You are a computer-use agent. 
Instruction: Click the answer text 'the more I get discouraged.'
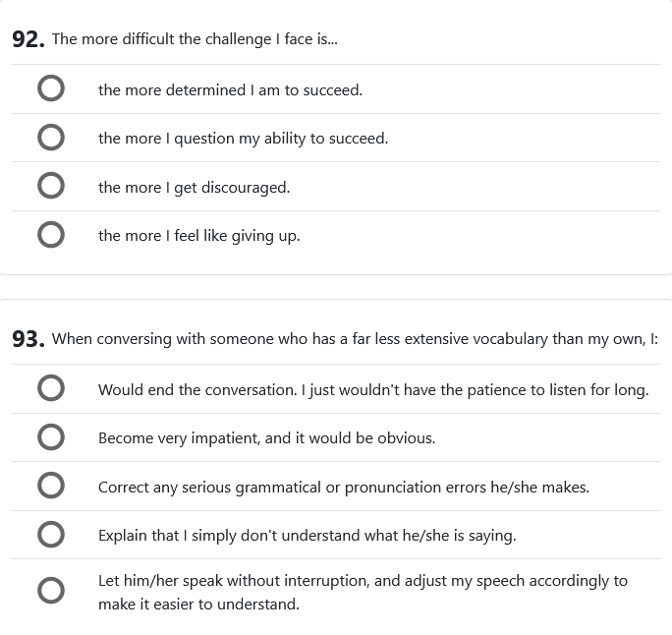(194, 188)
